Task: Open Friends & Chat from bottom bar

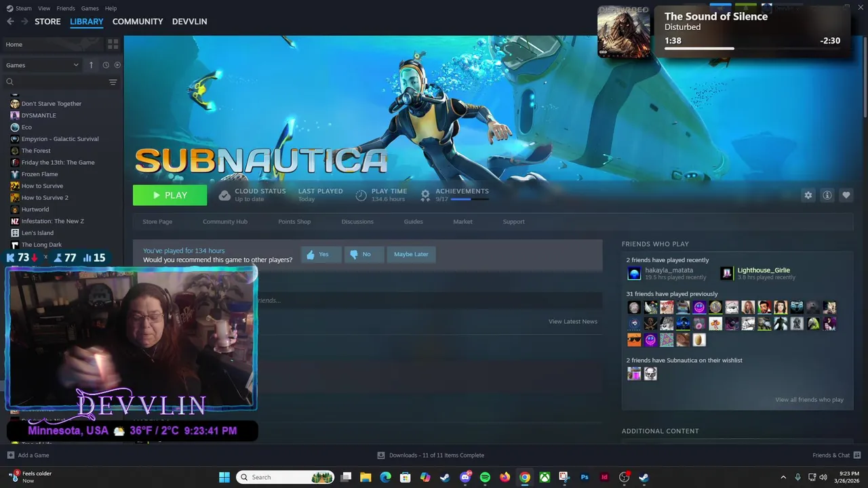Action: (836, 455)
